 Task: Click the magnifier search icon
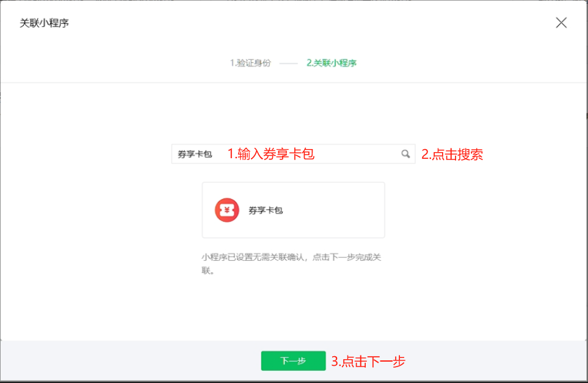click(x=405, y=154)
